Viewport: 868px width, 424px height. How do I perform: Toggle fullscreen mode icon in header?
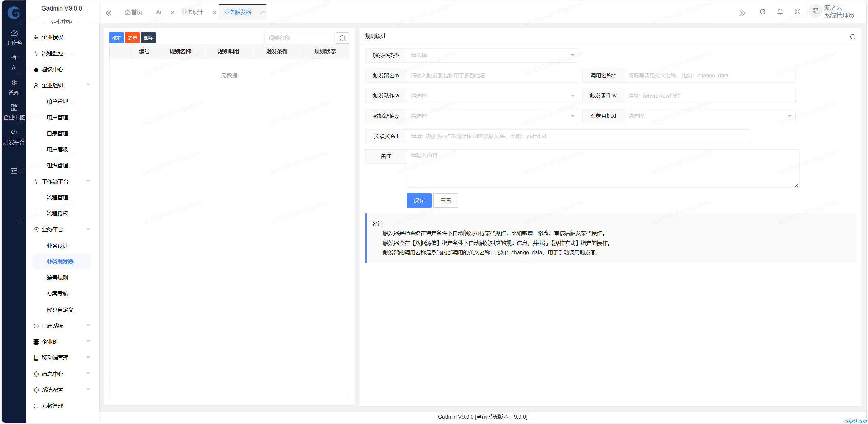[797, 12]
